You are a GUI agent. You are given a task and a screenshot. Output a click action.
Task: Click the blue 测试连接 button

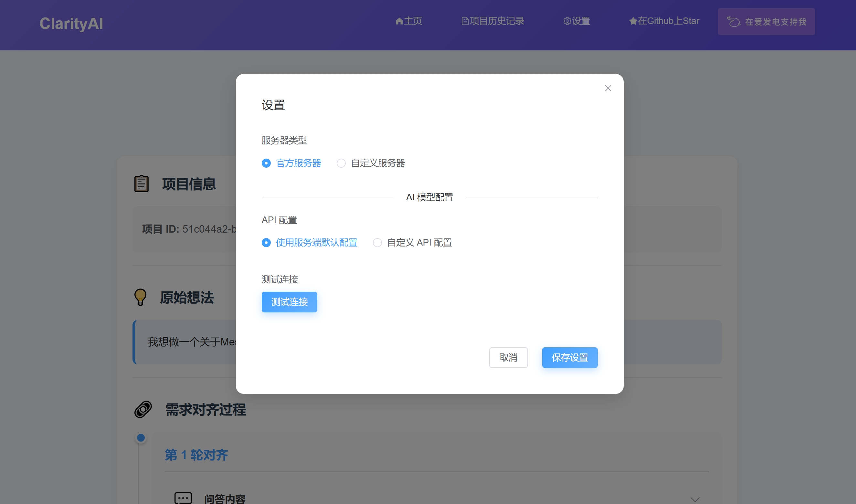point(289,302)
